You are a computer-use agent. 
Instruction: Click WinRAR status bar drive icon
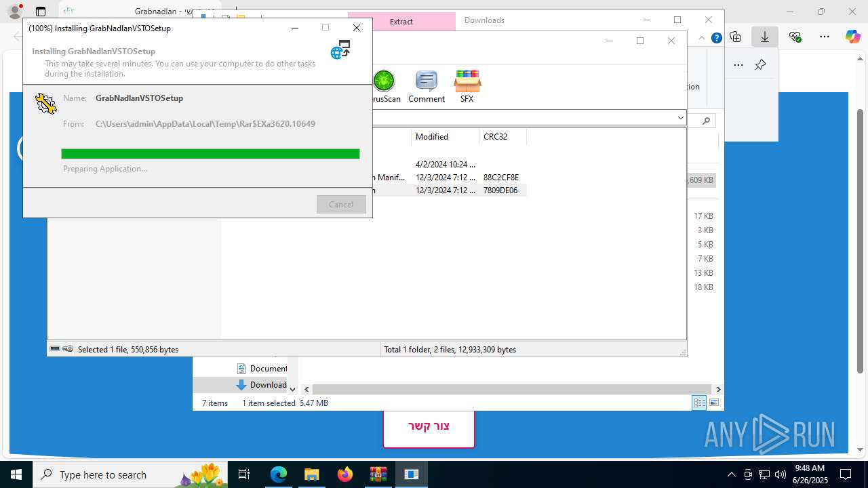click(55, 349)
